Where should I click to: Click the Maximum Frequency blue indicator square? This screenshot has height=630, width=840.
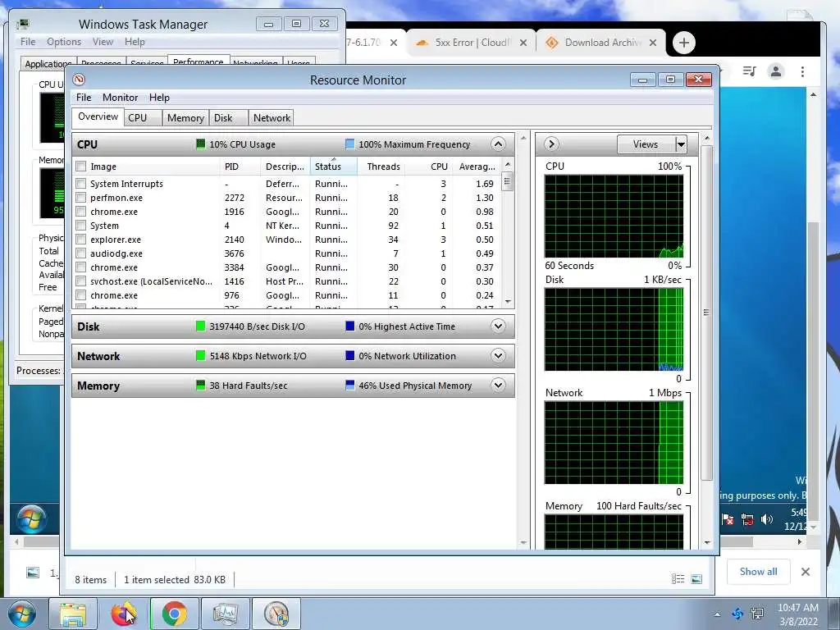(x=349, y=144)
